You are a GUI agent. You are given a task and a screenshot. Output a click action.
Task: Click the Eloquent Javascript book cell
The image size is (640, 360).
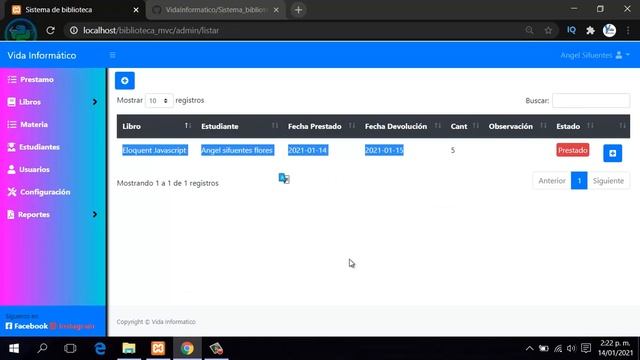(155, 150)
